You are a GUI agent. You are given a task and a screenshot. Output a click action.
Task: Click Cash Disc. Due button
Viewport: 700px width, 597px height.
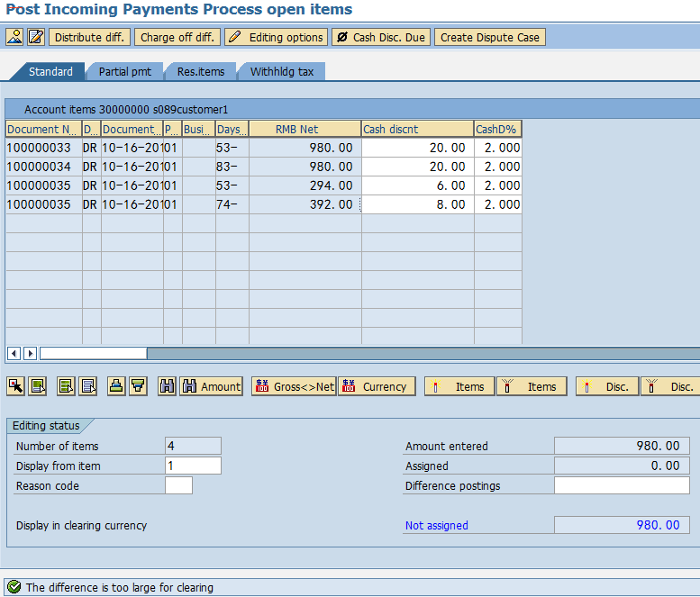point(381,37)
